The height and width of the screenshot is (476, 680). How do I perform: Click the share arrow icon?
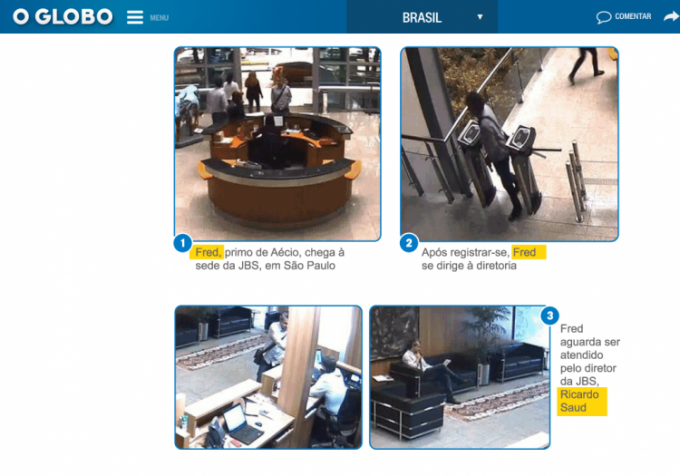[670, 17]
